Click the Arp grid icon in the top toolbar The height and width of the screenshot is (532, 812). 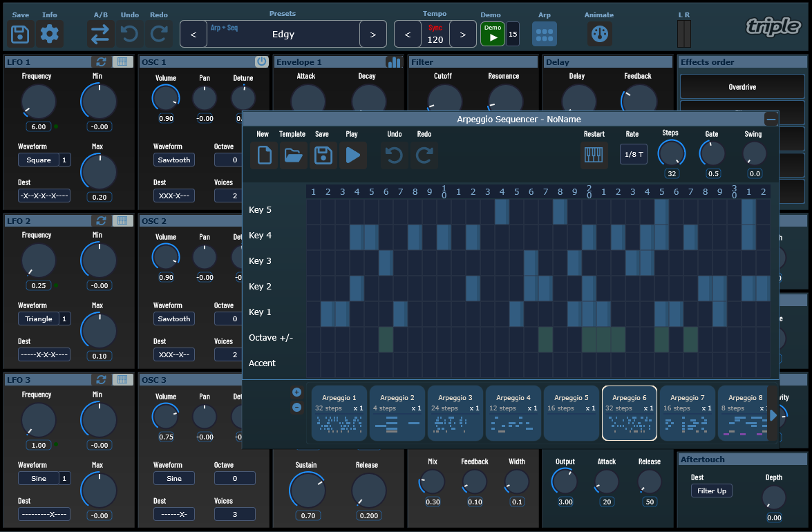545,32
